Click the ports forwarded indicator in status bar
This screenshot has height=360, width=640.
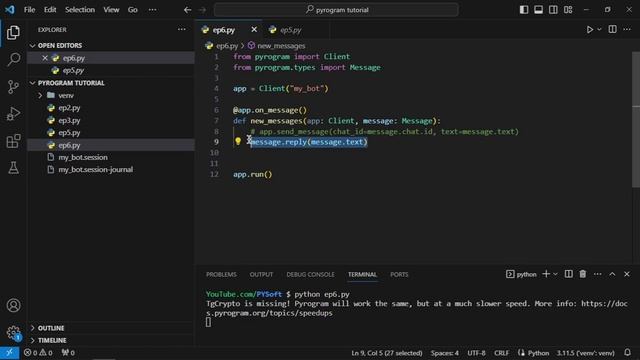point(68,353)
